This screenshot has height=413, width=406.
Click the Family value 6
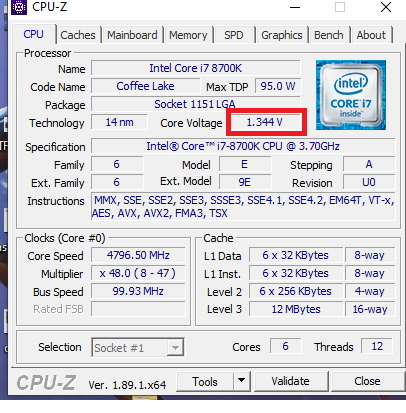point(117,164)
